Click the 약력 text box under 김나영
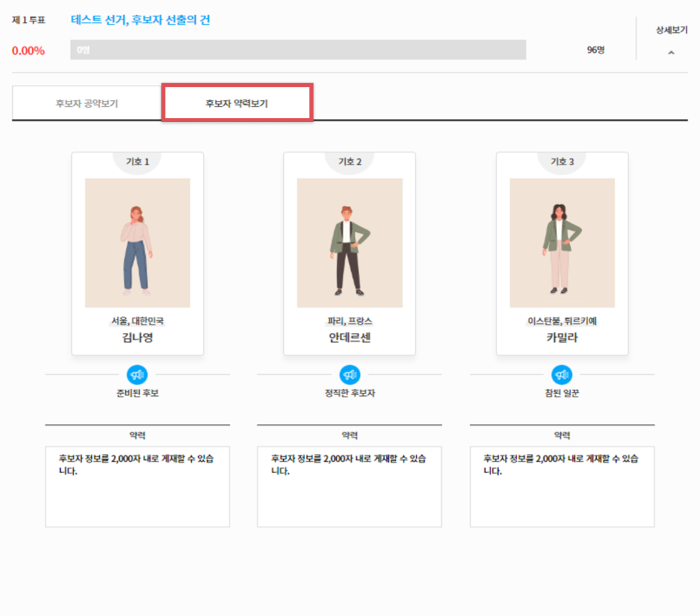Viewport: 700px width, 616px height. 137,487
